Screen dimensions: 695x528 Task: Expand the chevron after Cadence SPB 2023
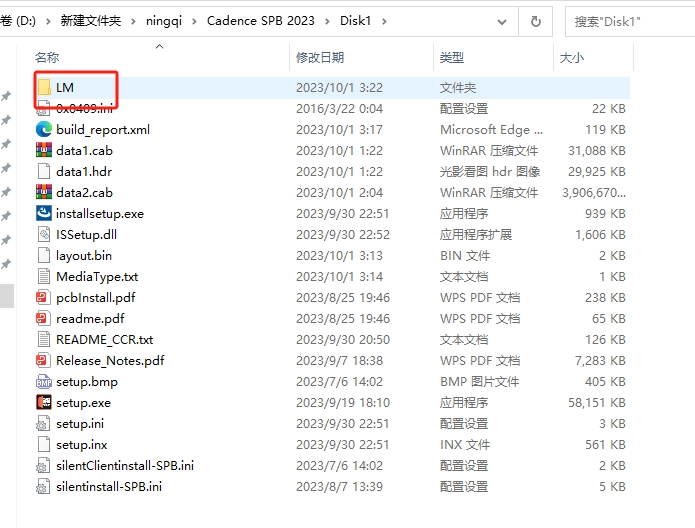(x=327, y=21)
